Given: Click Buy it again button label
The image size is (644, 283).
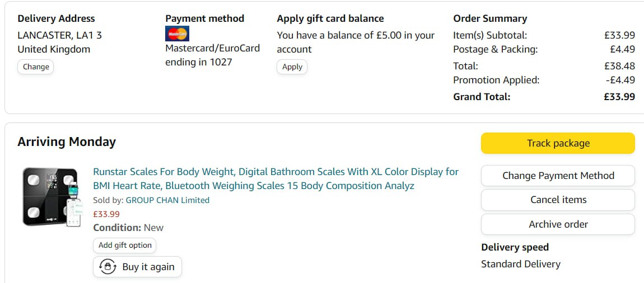Looking at the screenshot, I should coord(148,267).
